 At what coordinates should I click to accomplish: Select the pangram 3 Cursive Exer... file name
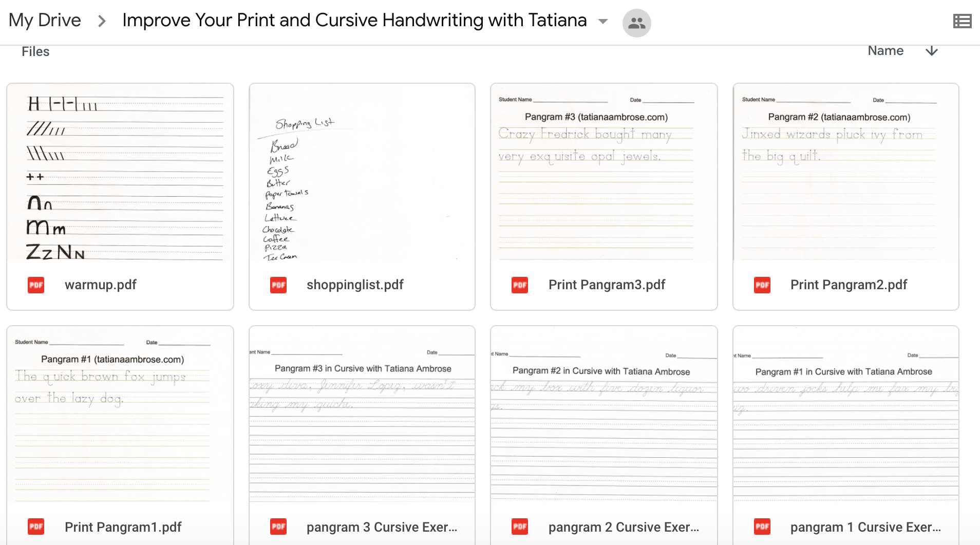(382, 527)
